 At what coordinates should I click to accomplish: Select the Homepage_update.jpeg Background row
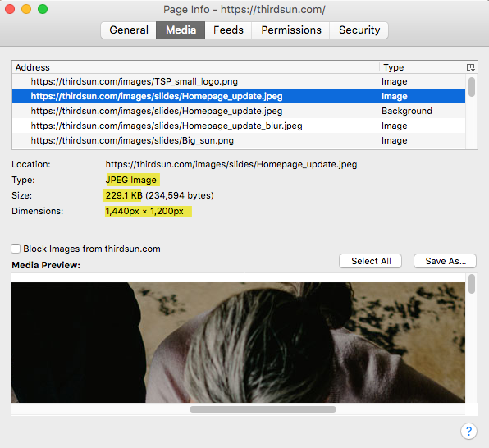239,111
